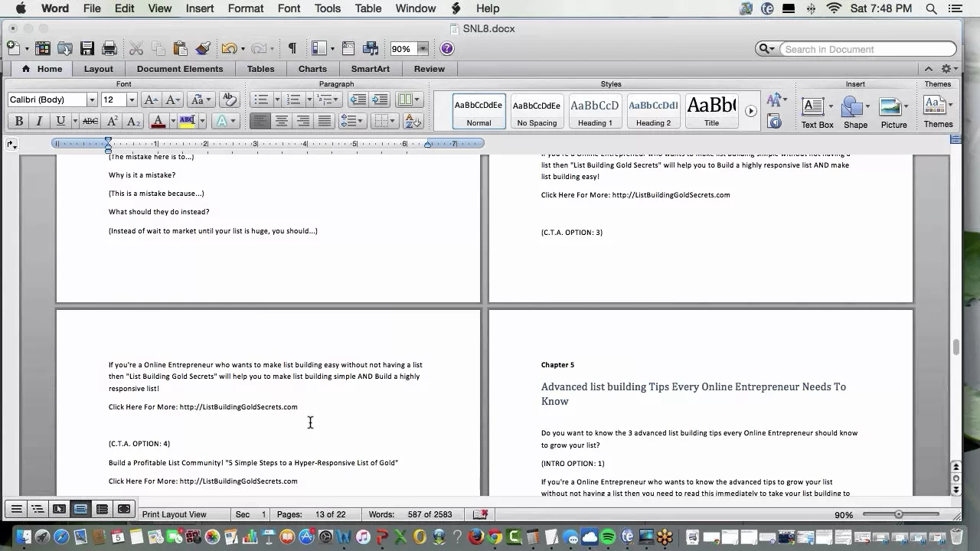Open the font name dropdown
The image size is (980, 551).
click(x=92, y=99)
